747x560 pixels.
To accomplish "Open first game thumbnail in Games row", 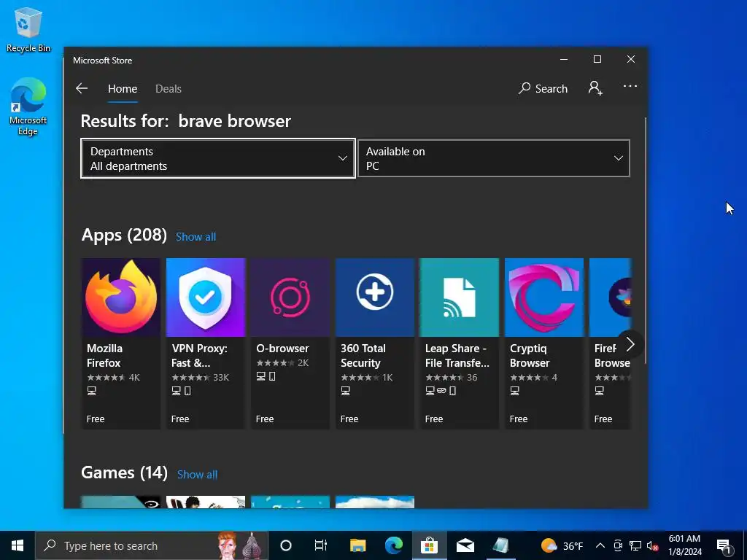I will pos(121,502).
